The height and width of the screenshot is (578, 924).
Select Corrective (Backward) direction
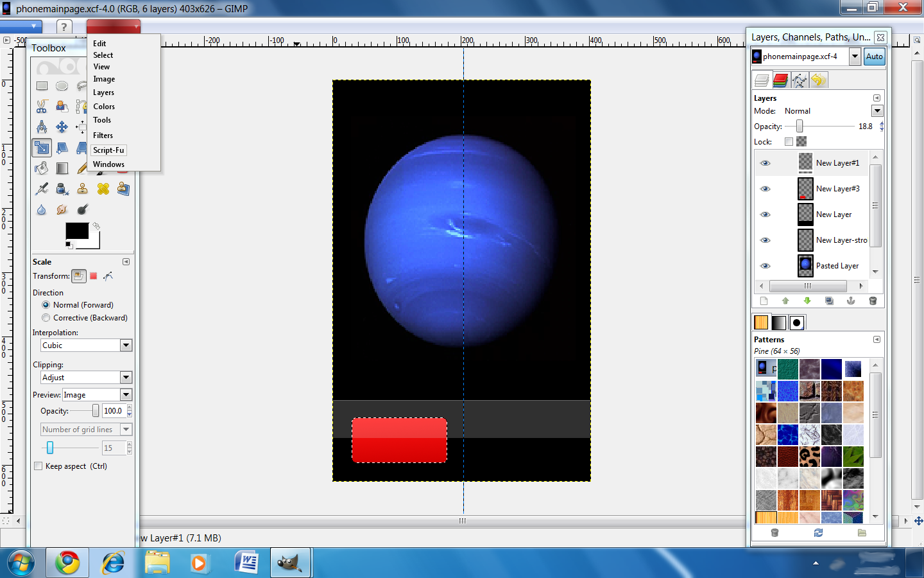click(46, 317)
